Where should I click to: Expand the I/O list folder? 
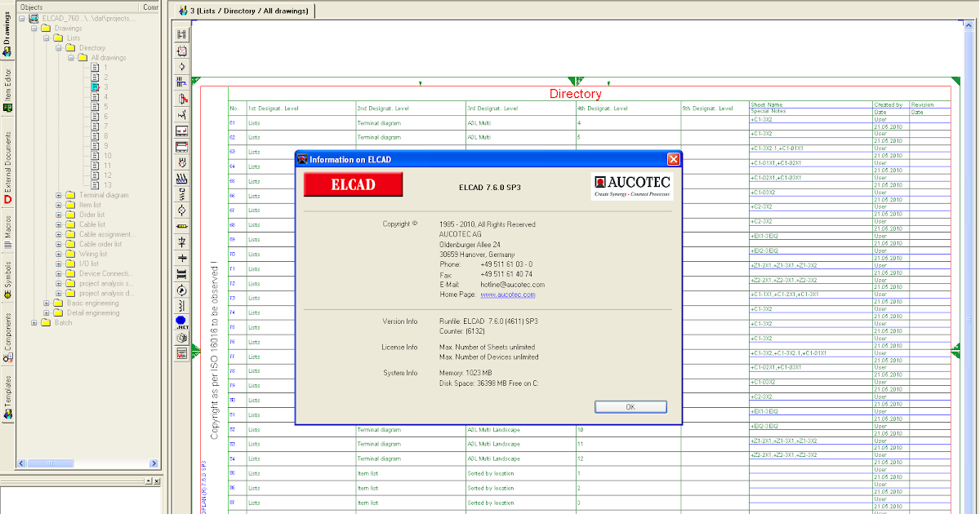point(59,264)
